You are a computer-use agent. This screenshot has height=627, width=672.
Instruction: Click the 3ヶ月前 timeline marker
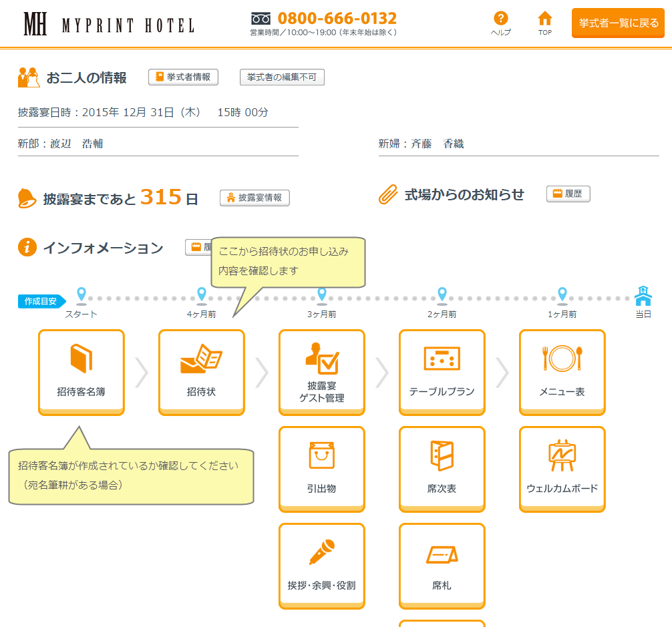click(x=322, y=294)
